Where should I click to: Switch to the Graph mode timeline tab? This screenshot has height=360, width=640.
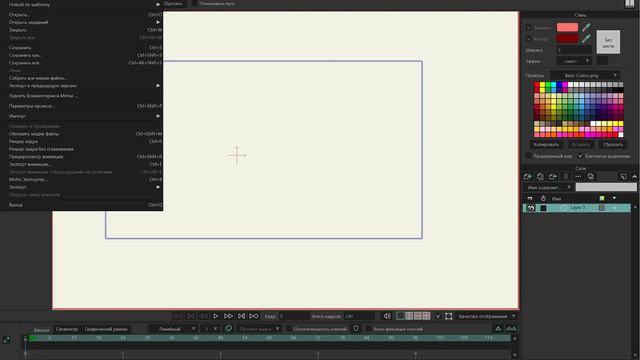click(x=106, y=329)
